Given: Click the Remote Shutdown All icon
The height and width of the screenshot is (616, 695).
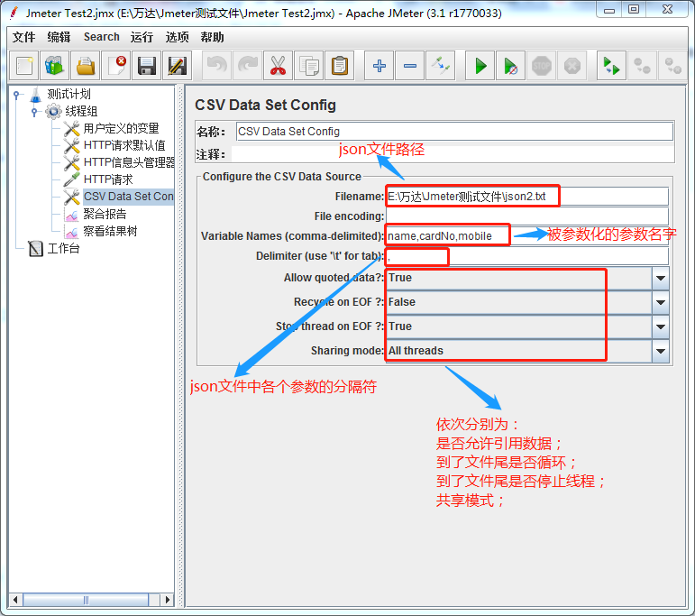Looking at the screenshot, I should tap(672, 66).
